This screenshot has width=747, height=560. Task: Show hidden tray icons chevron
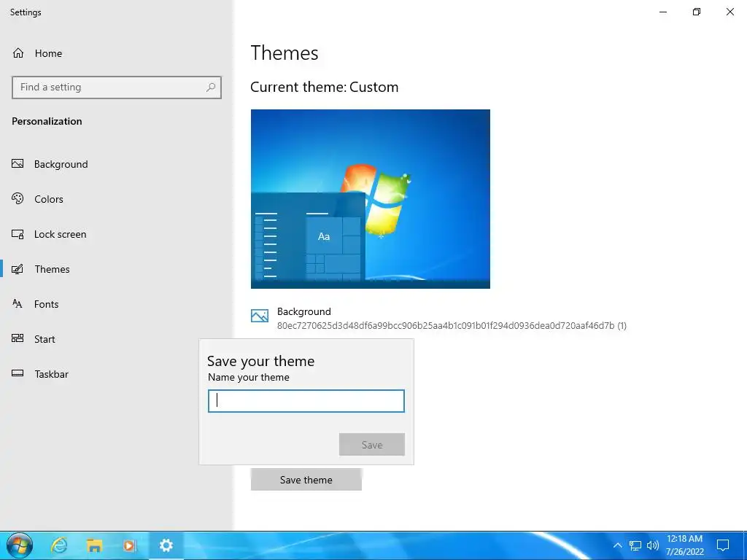(617, 545)
